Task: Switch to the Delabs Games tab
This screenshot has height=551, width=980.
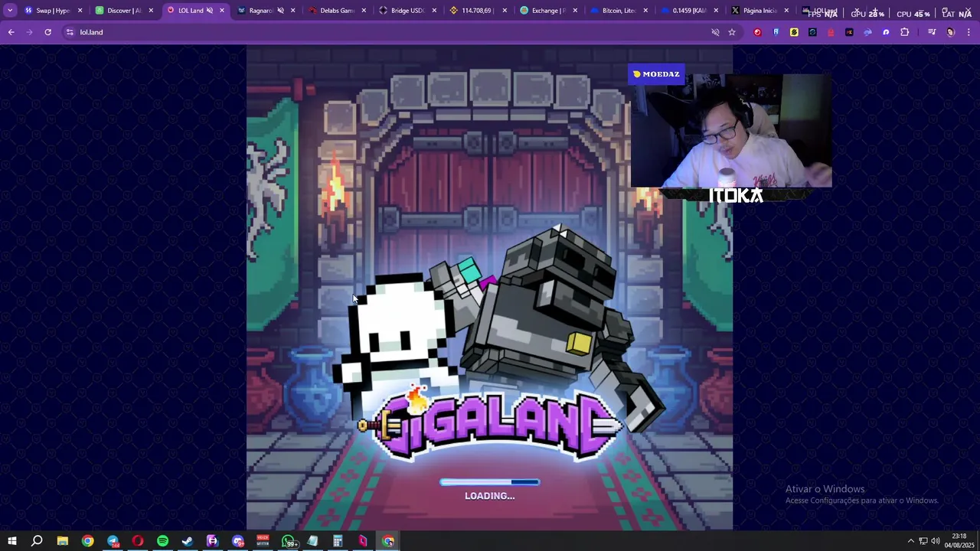Action: [x=337, y=11]
